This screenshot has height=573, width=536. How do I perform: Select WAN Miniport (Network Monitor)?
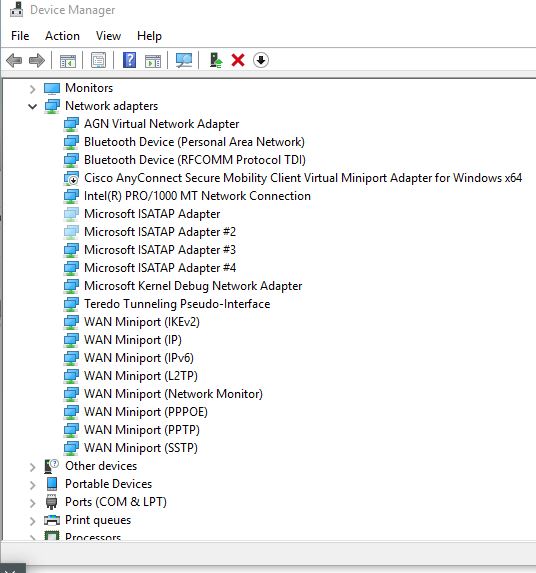coord(173,394)
